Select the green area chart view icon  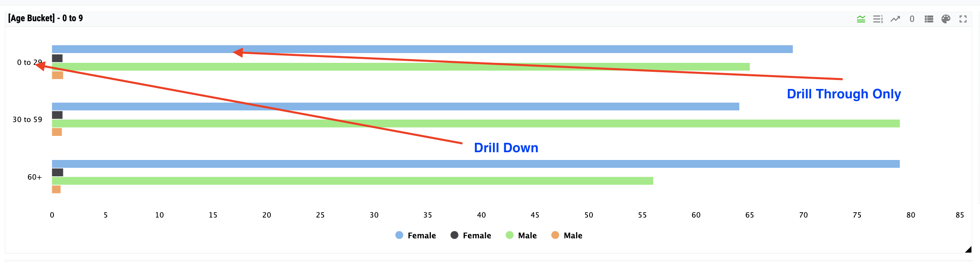pyautogui.click(x=861, y=19)
